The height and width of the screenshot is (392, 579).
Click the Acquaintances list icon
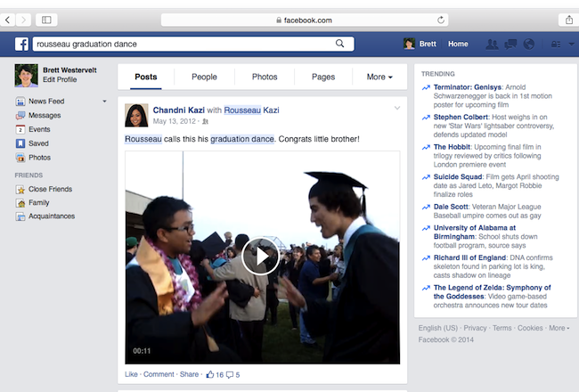click(x=20, y=216)
